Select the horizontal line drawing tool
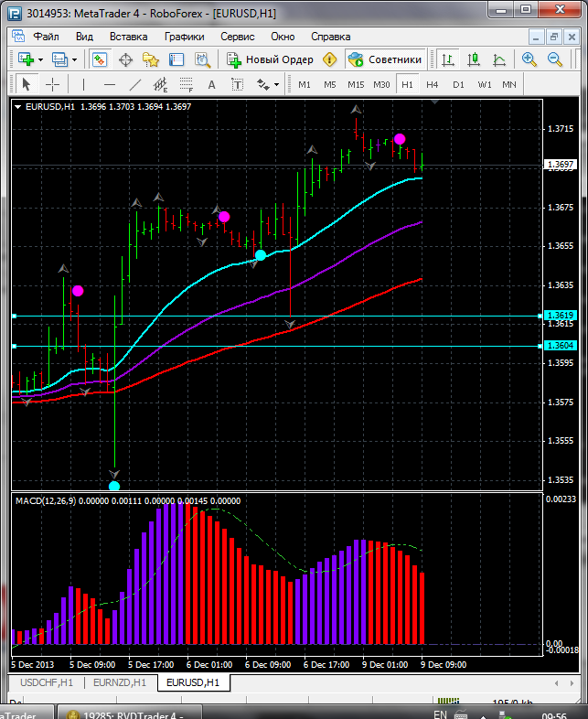The width and height of the screenshot is (588, 719). click(x=109, y=84)
